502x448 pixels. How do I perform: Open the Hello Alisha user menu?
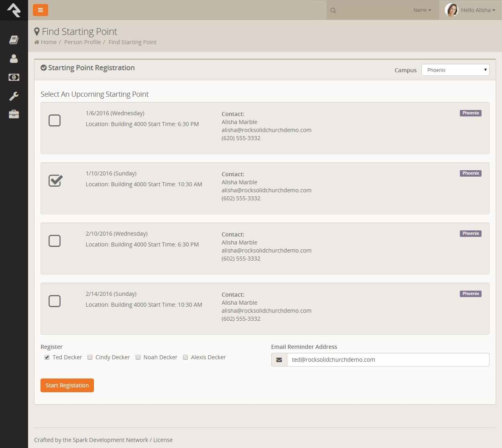click(478, 10)
